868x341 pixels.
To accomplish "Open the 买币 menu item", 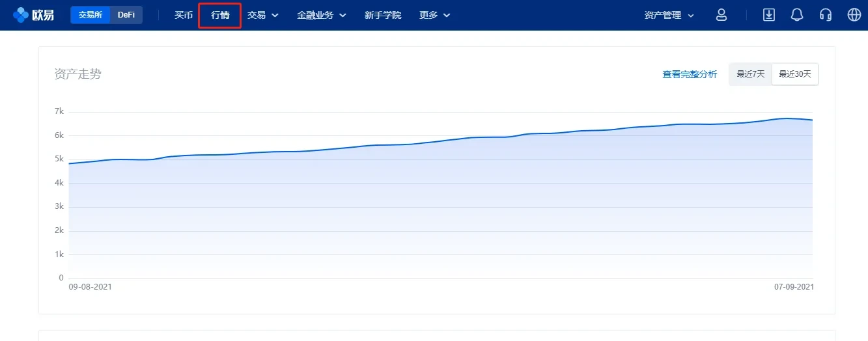I will (184, 15).
